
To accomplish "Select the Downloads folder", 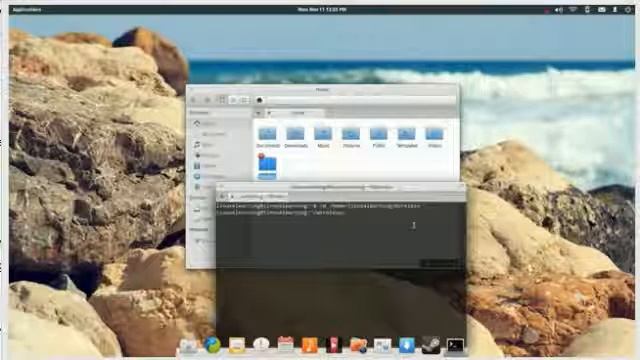I will point(296,138).
